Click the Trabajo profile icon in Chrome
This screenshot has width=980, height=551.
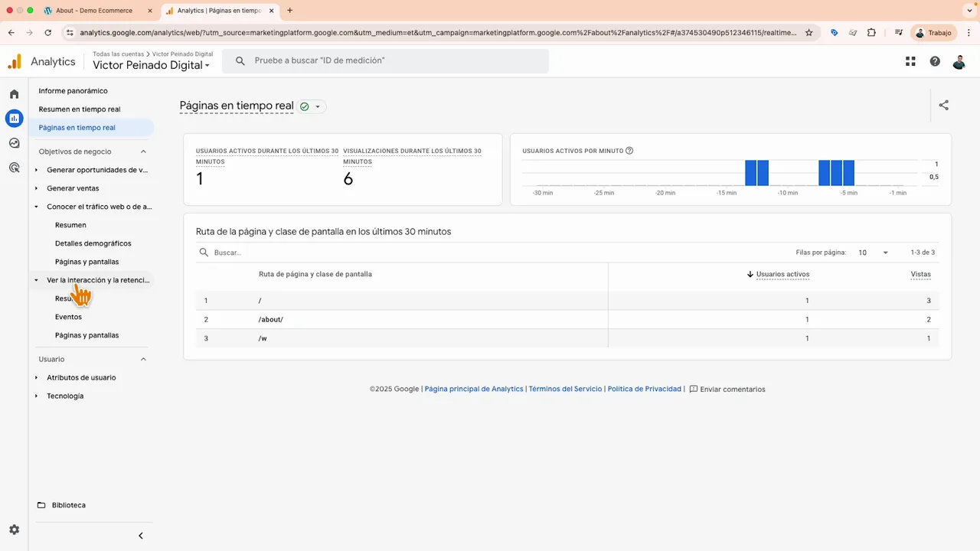click(x=920, y=33)
